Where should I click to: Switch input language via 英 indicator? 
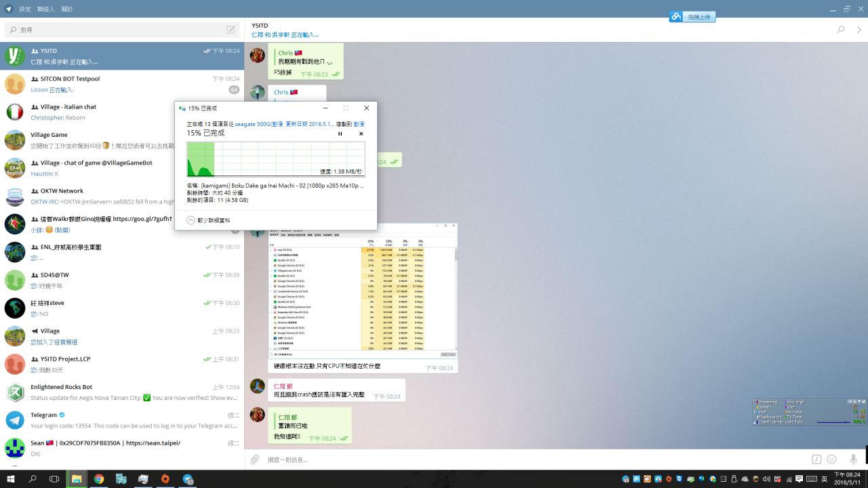coord(825,479)
